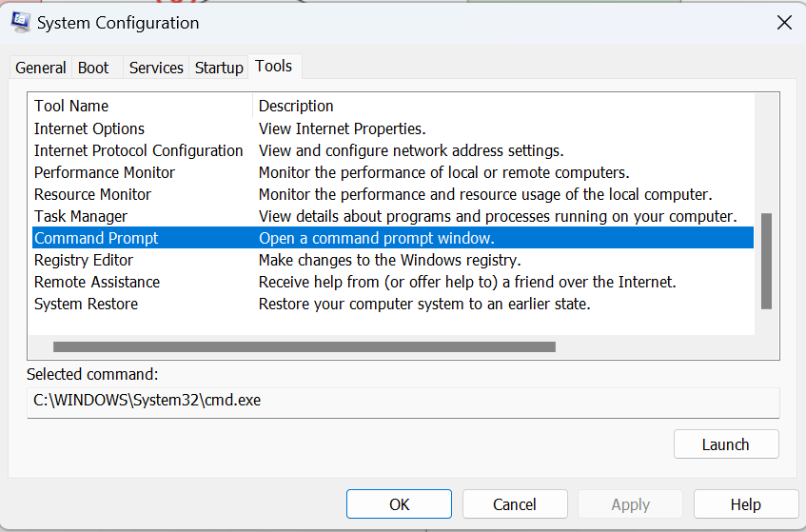The height and width of the screenshot is (532, 806).
Task: Select the Startup tab
Action: [x=219, y=68]
